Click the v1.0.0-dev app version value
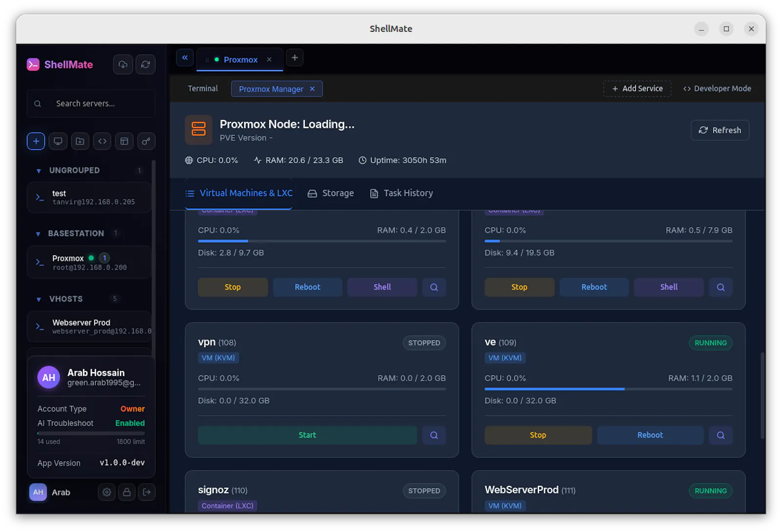The height and width of the screenshot is (532, 782). [122, 463]
